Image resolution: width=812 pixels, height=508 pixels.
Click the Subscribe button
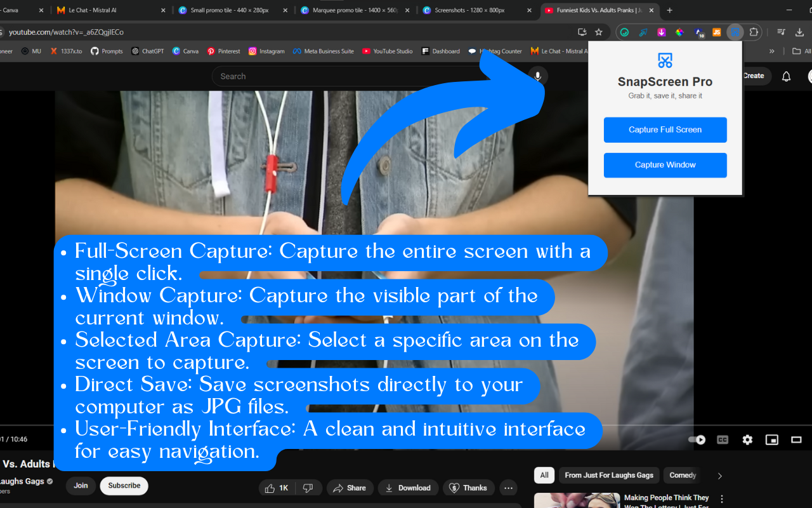point(124,486)
